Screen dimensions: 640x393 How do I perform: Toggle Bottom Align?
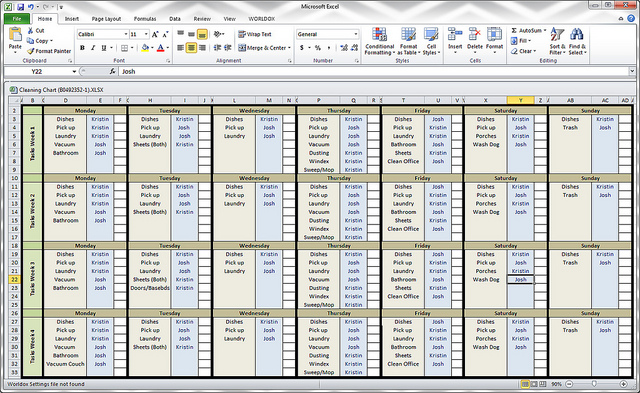pyautogui.click(x=202, y=34)
